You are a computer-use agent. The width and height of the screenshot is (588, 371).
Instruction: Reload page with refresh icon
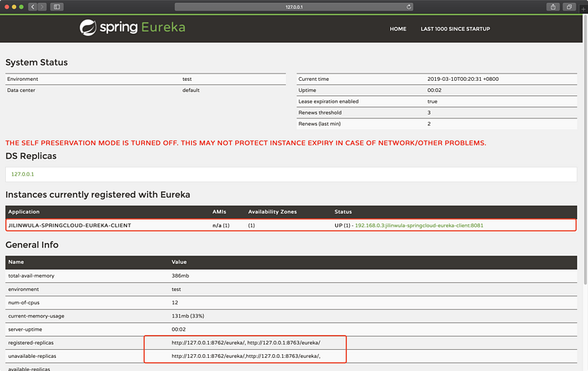(409, 7)
